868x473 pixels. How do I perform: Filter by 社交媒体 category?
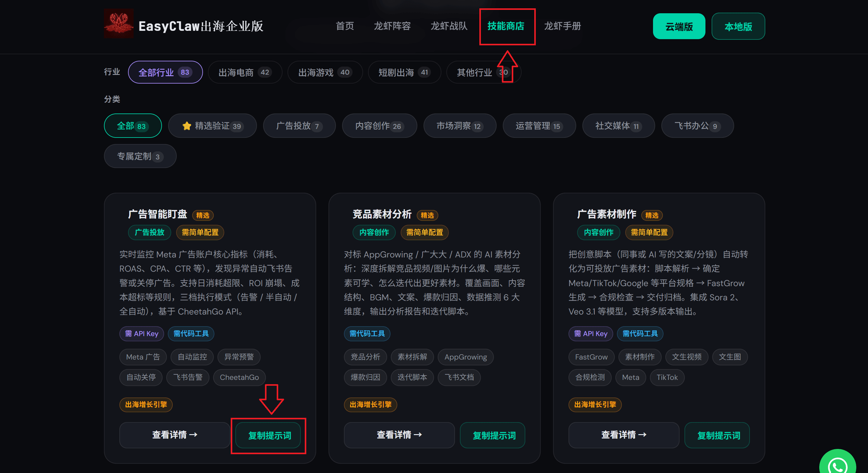coord(618,126)
